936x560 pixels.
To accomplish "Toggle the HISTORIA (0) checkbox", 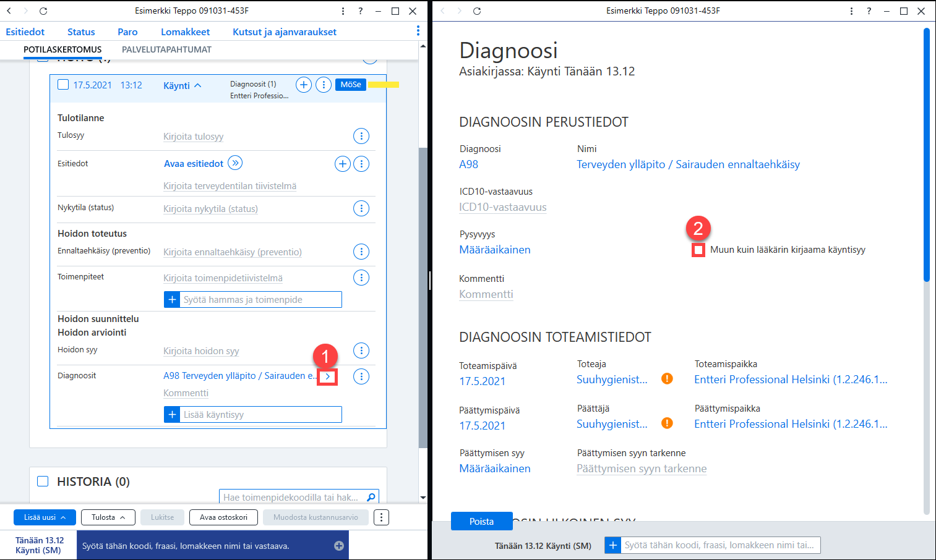I will (x=43, y=481).
